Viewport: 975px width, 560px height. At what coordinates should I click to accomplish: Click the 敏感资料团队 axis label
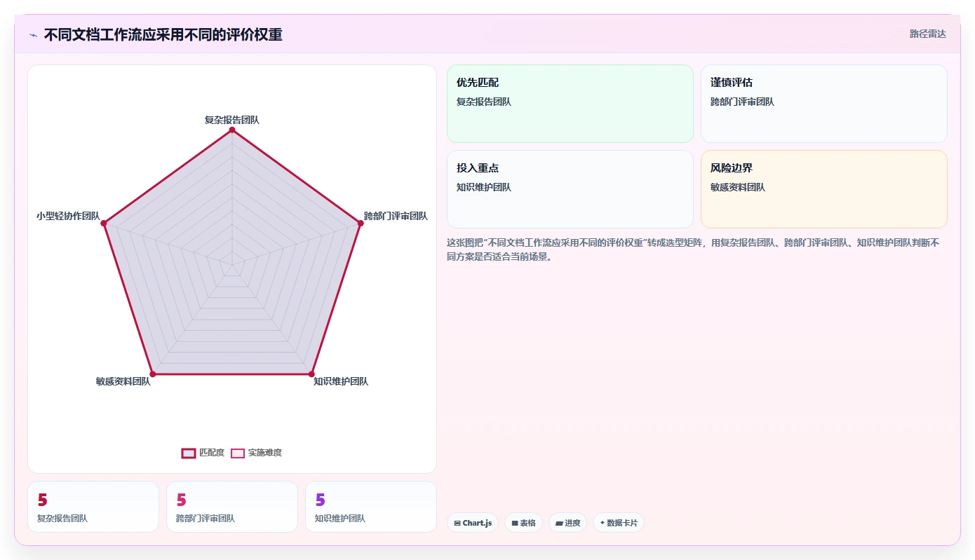(123, 381)
